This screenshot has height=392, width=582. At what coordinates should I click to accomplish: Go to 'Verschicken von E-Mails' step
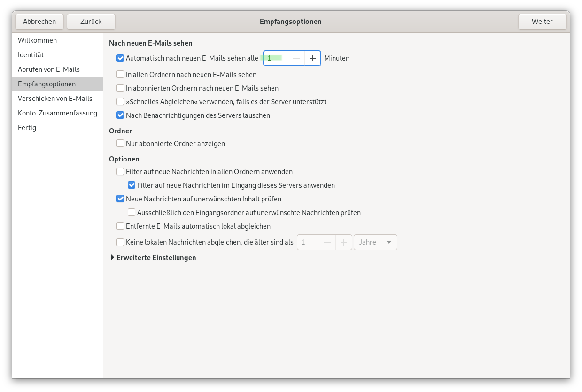point(55,99)
